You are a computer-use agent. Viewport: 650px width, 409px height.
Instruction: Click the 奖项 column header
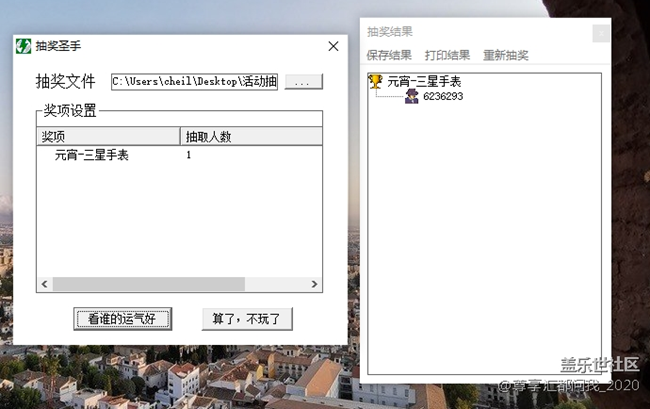[x=107, y=136]
